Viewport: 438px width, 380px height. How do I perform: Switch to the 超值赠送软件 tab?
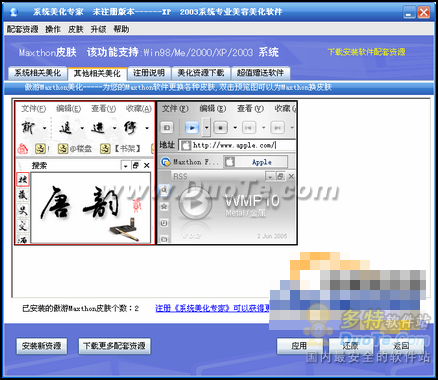pos(260,73)
